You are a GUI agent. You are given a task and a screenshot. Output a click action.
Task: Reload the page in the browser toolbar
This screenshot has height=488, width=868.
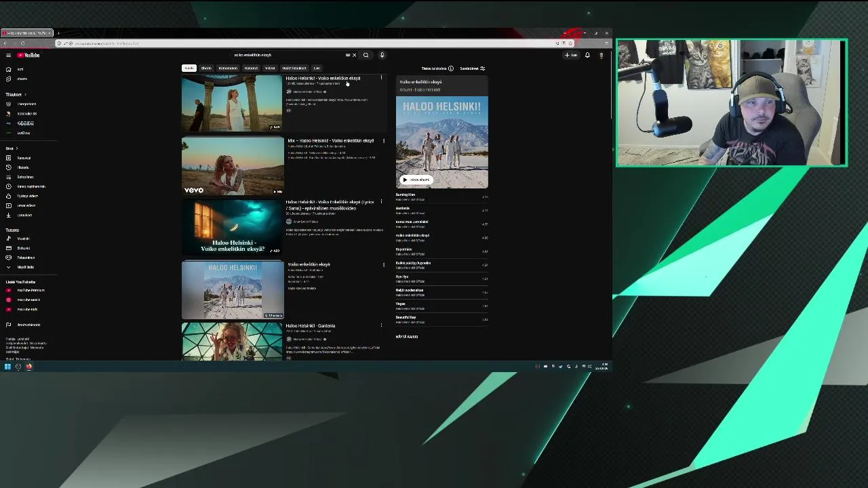click(22, 43)
